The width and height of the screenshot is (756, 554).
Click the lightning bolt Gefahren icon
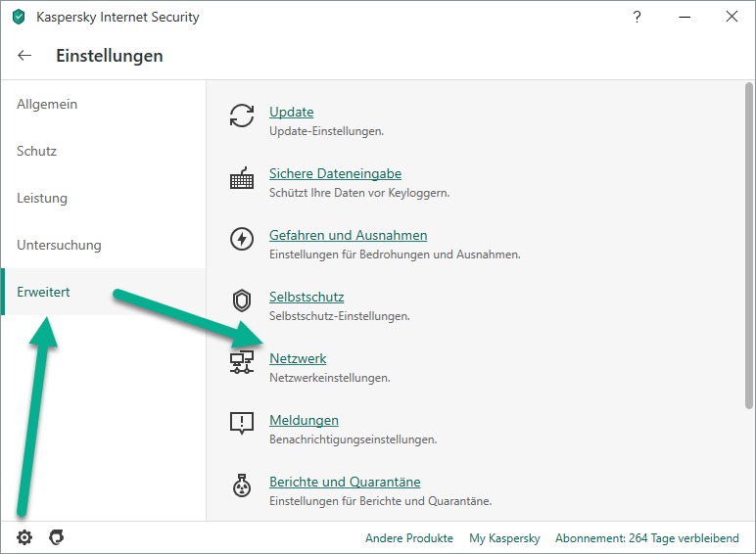click(x=241, y=239)
